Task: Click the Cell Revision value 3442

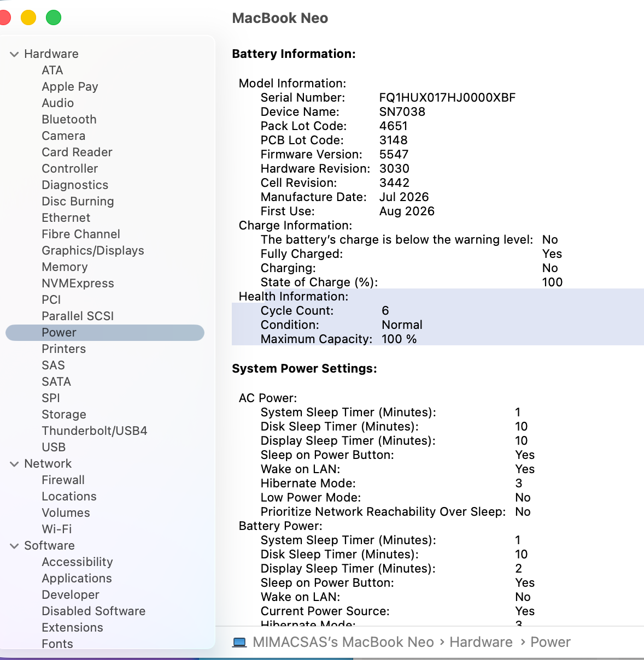Action: (394, 183)
